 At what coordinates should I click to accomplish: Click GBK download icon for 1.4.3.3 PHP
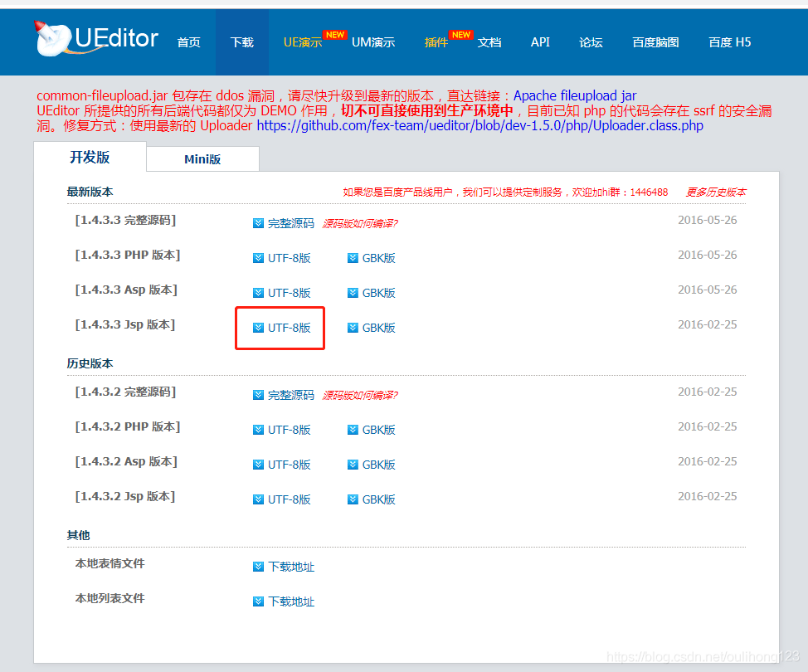coord(353,258)
